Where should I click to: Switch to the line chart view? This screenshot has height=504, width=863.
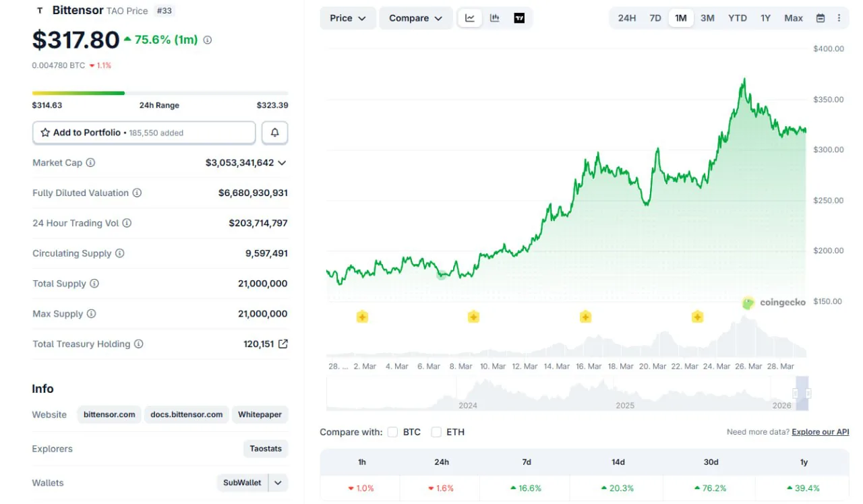click(x=469, y=18)
